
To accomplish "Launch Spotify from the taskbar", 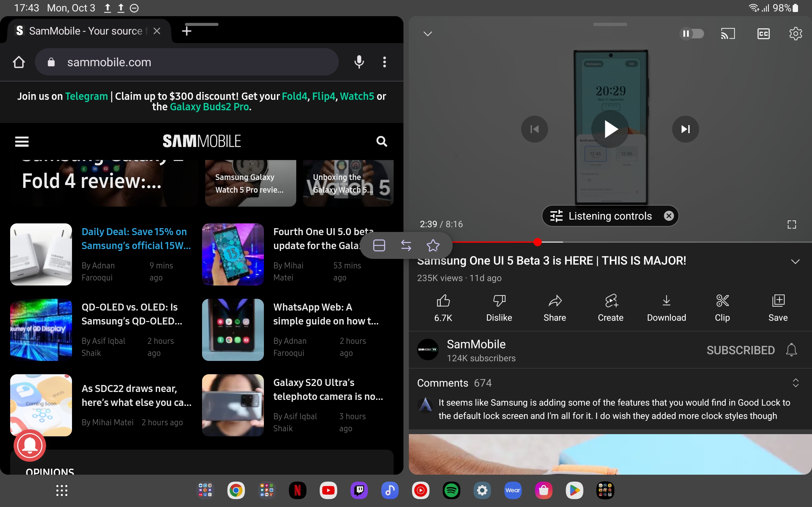I will click(451, 490).
